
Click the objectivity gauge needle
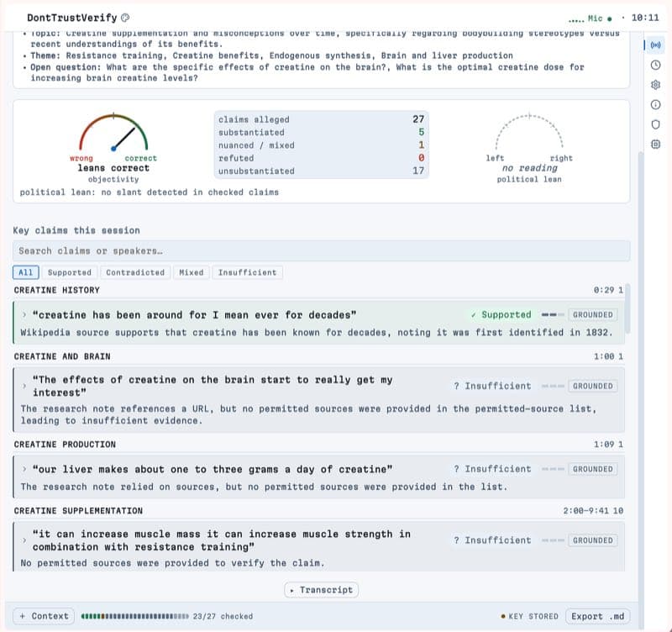click(123, 139)
